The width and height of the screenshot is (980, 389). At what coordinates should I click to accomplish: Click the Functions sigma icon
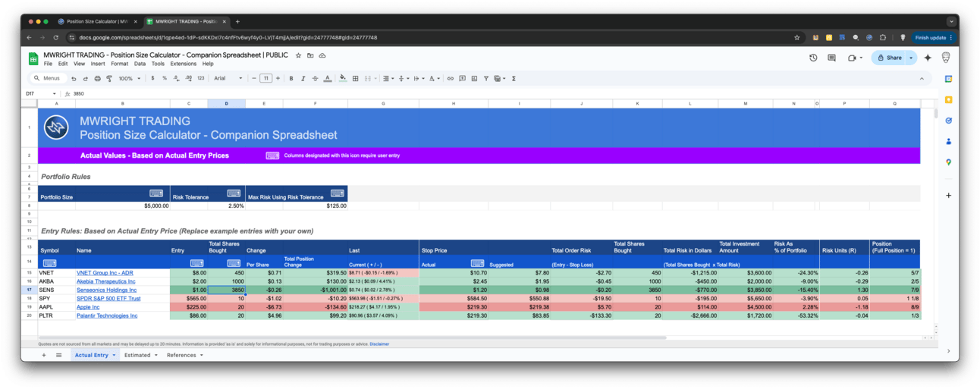[514, 78]
